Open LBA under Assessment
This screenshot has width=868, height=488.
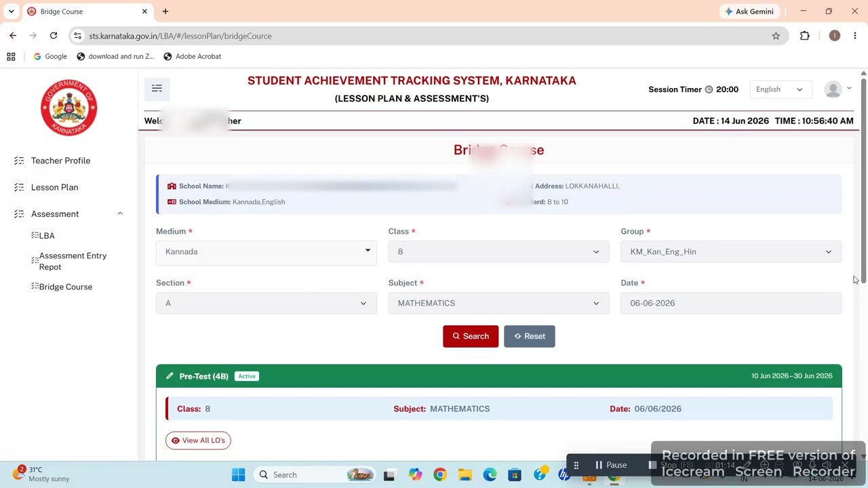pos(47,236)
